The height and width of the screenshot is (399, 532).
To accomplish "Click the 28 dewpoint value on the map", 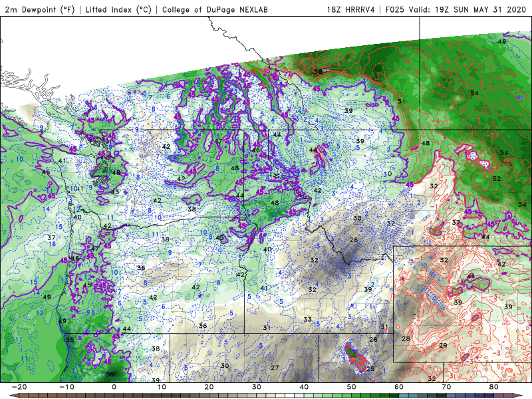I will coord(406,338).
